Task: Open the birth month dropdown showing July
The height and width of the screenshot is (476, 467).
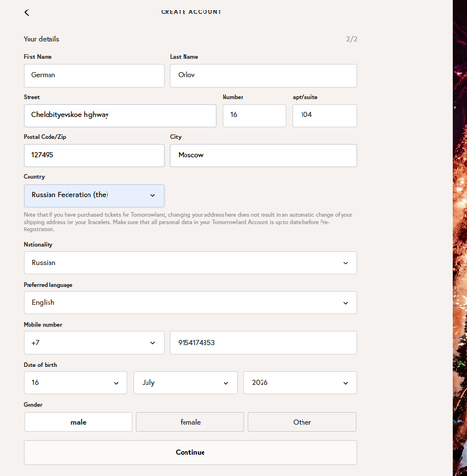Action: click(185, 383)
